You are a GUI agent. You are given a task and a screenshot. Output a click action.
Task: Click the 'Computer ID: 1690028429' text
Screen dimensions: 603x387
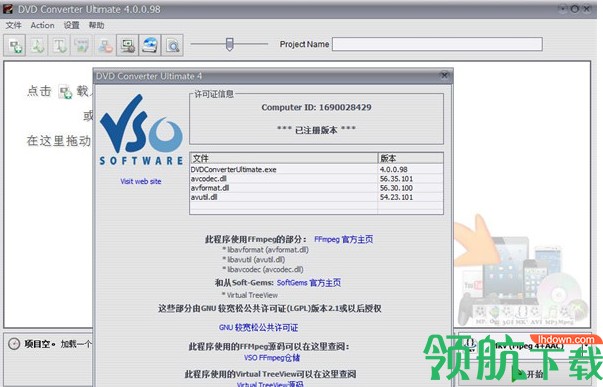316,107
